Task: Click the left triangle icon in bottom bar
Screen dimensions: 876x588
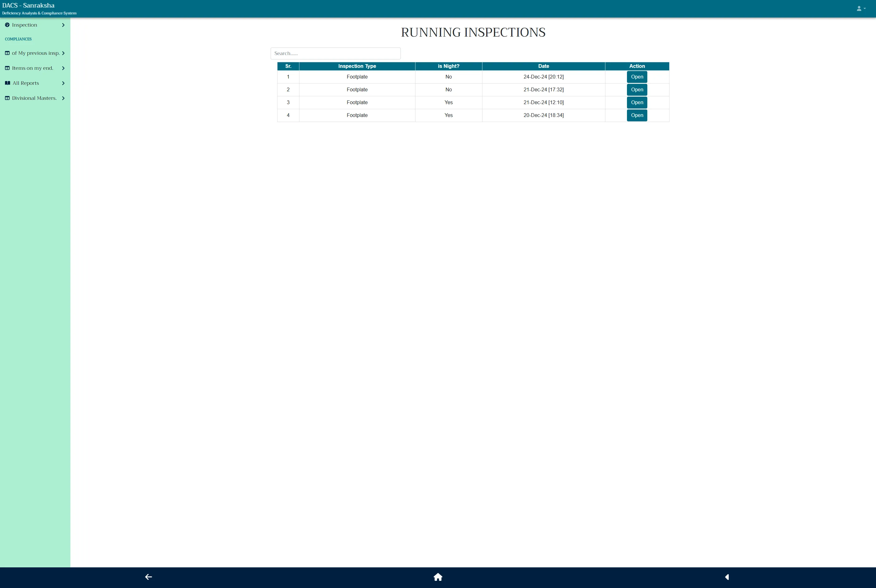Action: coord(727,577)
